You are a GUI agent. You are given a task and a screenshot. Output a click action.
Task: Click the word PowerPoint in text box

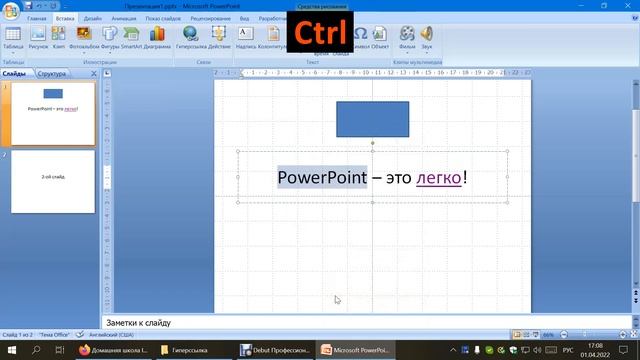click(322, 178)
